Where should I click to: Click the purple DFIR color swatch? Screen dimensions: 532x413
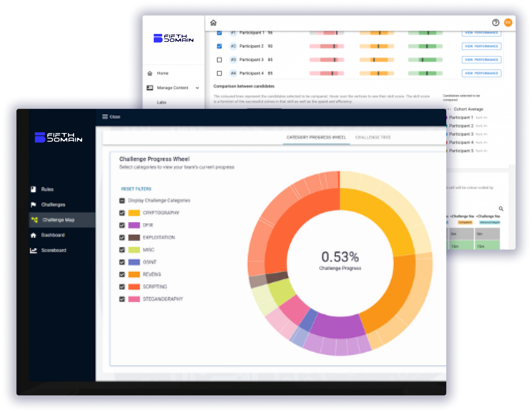tap(134, 225)
